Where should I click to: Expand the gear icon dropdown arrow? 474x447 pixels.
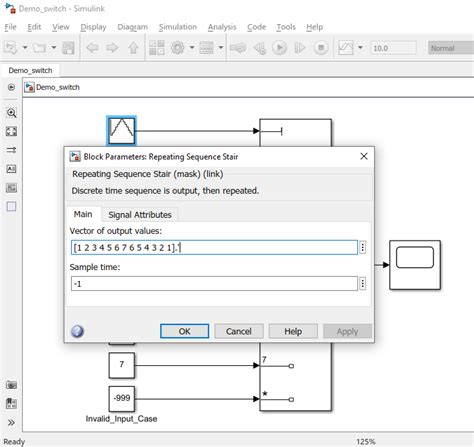[192, 48]
